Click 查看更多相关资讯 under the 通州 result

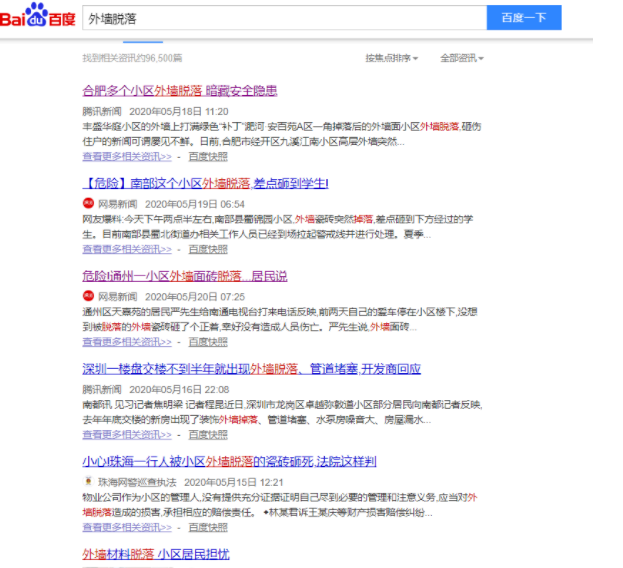tap(127, 342)
